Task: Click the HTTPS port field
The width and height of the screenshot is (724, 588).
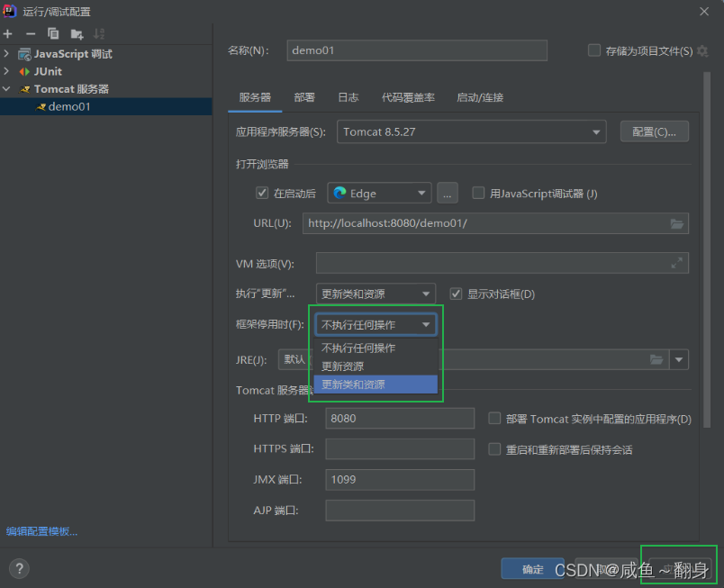Action: tap(400, 448)
